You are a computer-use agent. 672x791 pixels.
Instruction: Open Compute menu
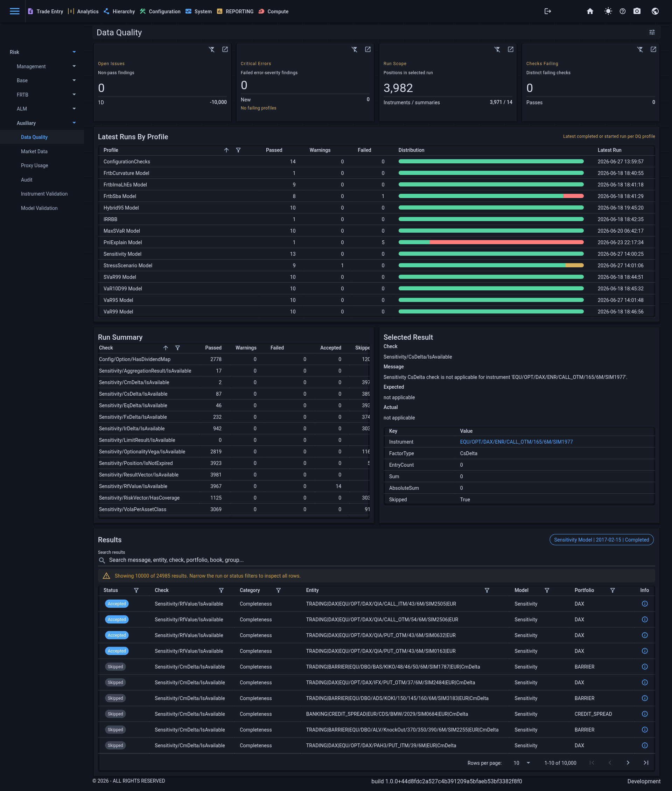[273, 12]
